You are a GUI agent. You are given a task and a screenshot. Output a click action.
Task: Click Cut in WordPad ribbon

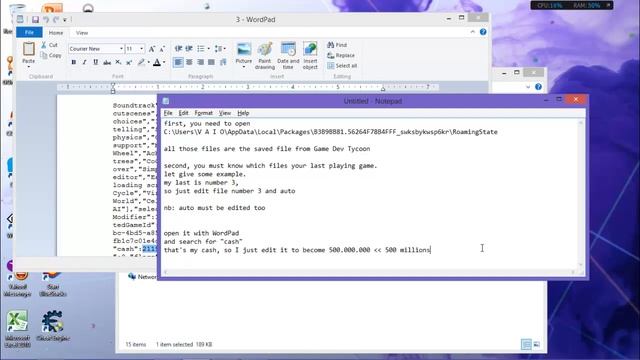pyautogui.click(x=49, y=45)
